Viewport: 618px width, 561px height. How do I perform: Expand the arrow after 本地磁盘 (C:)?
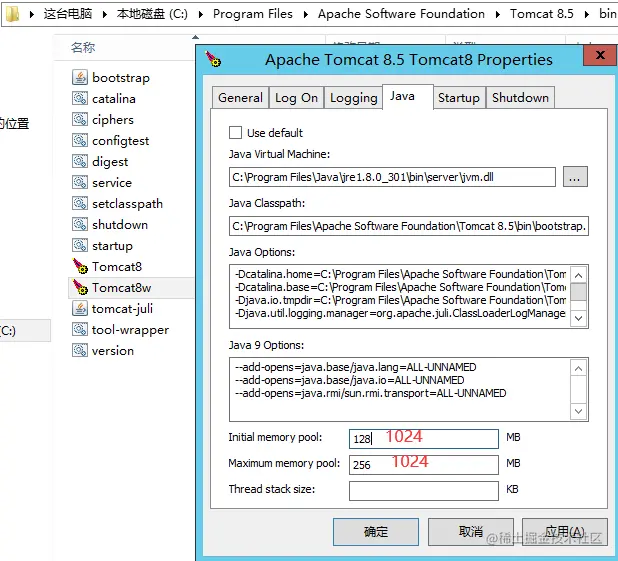point(201,15)
